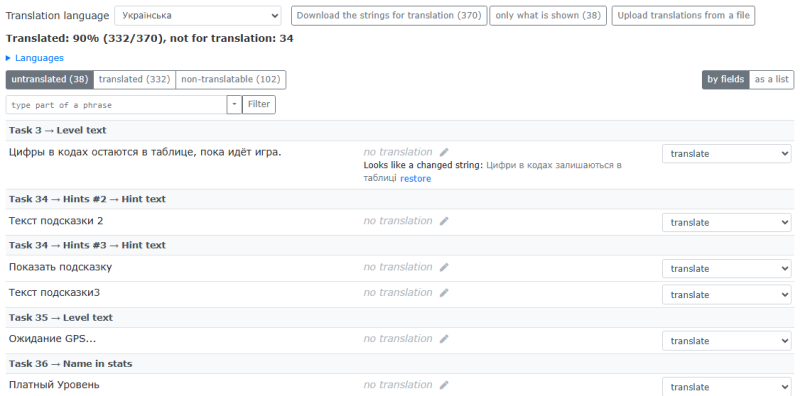Open filter phrase suggestions arrow
800x396 pixels.
234,105
